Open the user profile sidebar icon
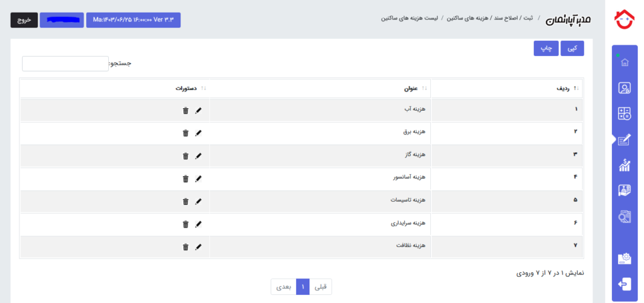The width and height of the screenshot is (644, 303). (x=625, y=88)
